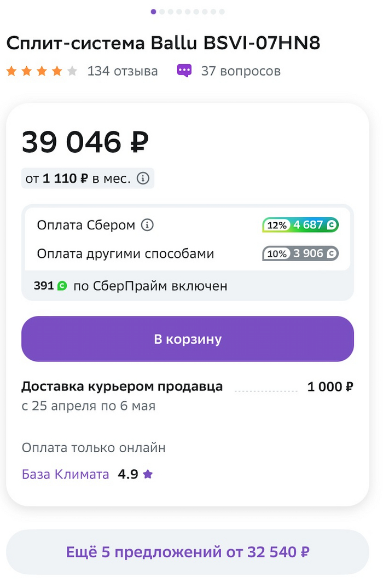Click Доставка курьером продавца delivery row
Screen dimensions: 383x588
click(122, 387)
